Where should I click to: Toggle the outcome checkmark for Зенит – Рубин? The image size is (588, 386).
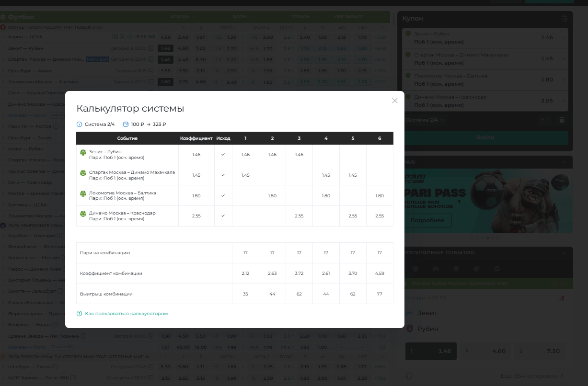pyautogui.click(x=223, y=155)
